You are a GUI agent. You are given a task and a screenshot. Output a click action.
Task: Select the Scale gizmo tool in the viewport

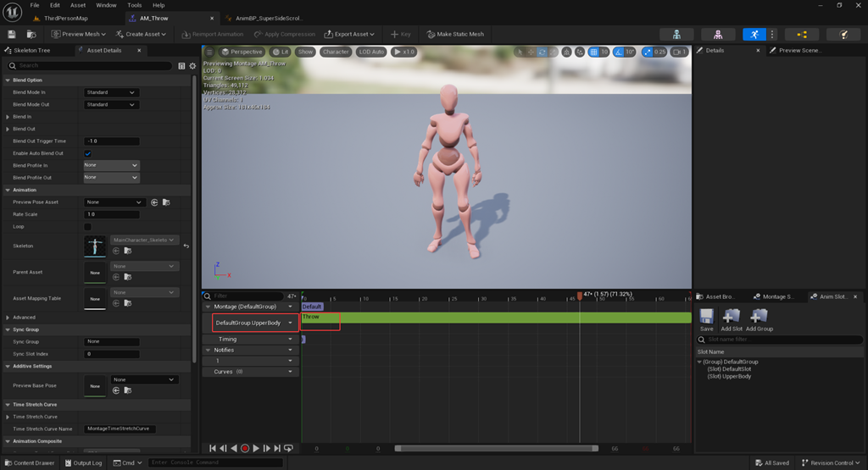point(553,52)
